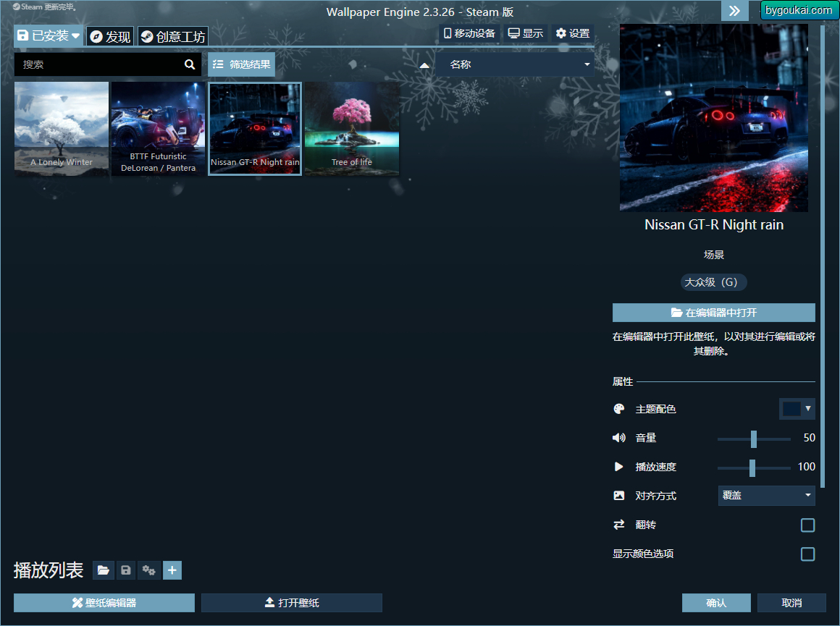
Task: Confirm with 确认 button
Action: [x=716, y=603]
